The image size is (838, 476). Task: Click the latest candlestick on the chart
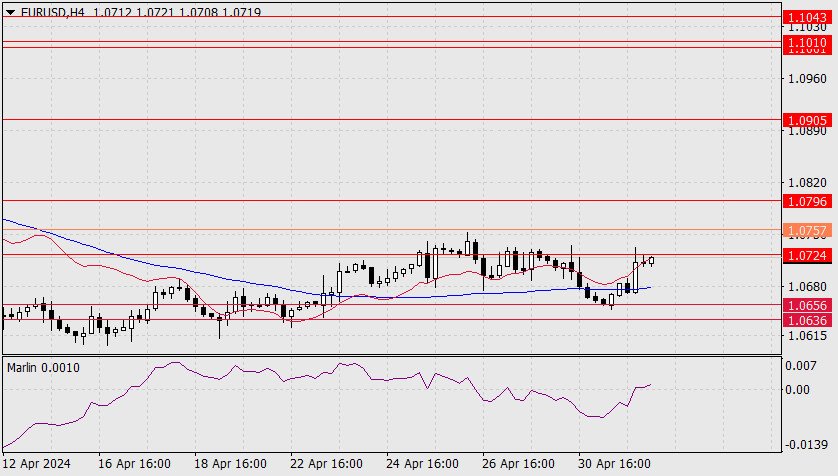(x=651, y=261)
